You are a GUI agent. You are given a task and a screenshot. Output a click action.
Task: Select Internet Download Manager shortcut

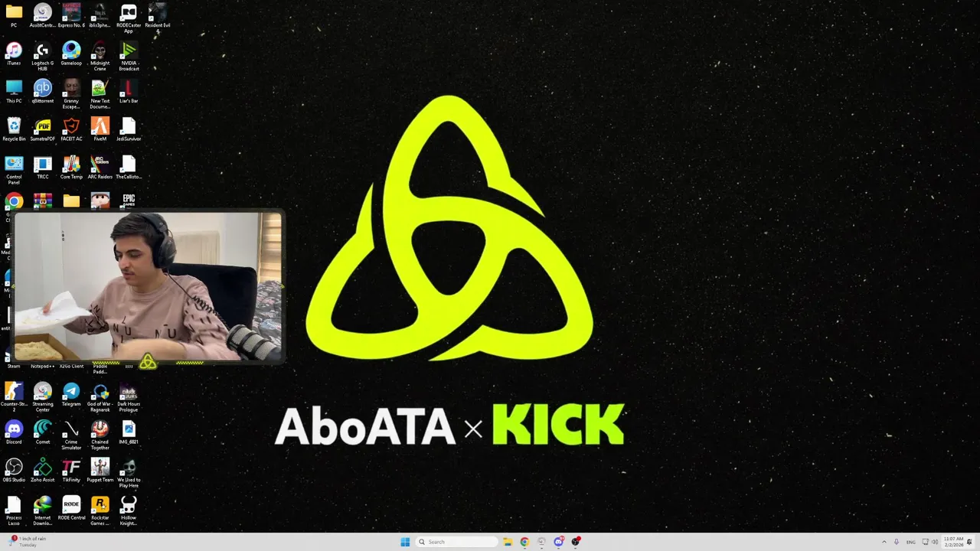[x=43, y=511]
